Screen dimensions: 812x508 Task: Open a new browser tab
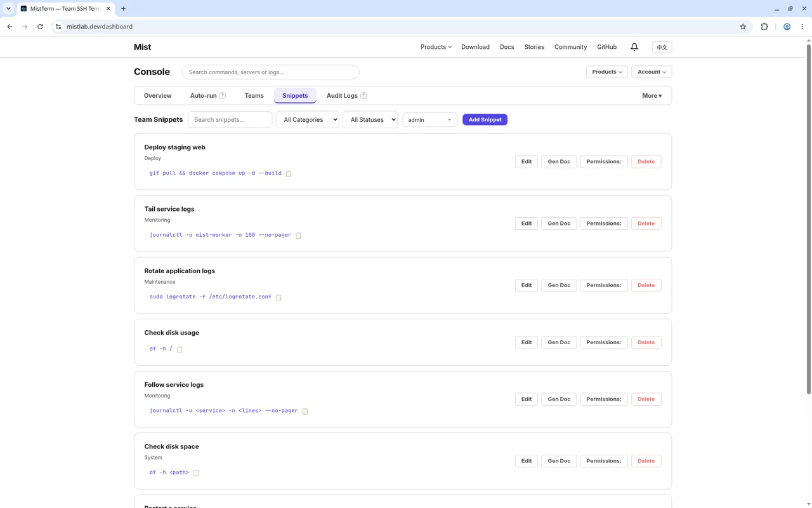123,8
